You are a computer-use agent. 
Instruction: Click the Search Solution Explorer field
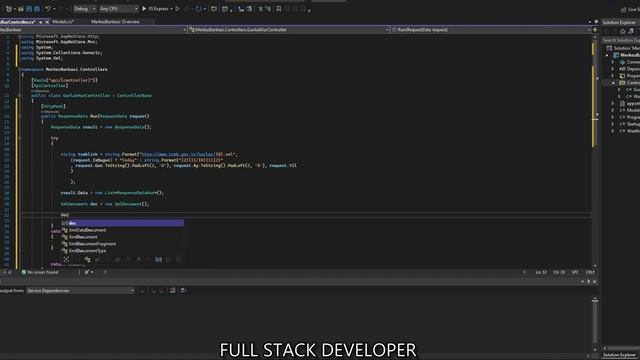pyautogui.click(x=621, y=40)
